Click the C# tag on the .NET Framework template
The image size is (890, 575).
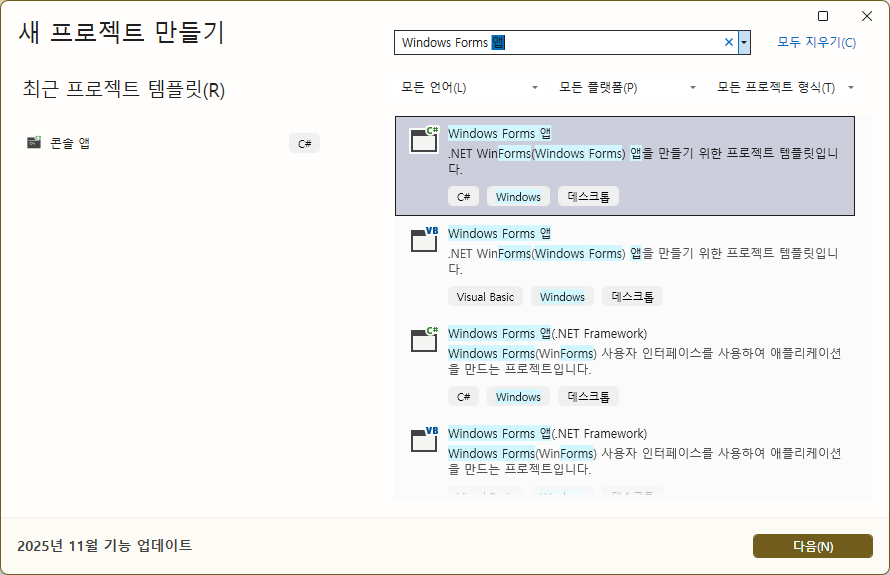point(463,396)
